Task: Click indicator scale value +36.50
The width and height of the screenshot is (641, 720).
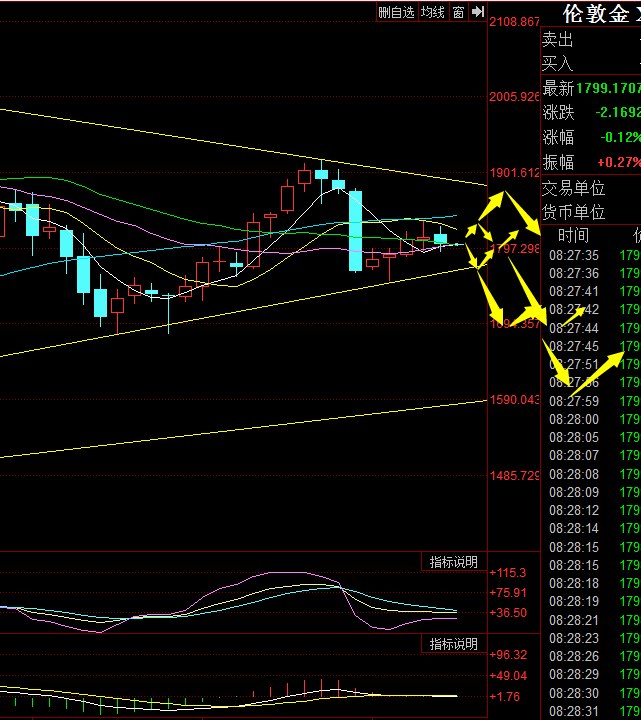Action: [508, 613]
